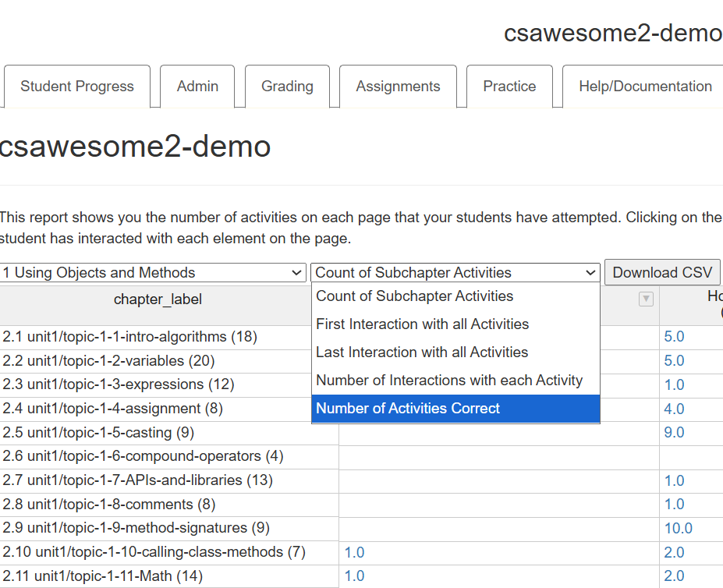Click the chapter_label column header
Image resolution: width=723 pixels, height=588 pixels.
click(158, 299)
